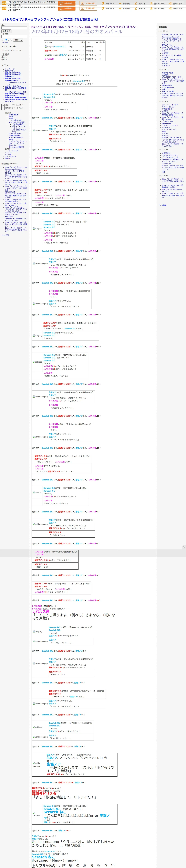Open 直轄バトルロイヤル(無印) menu link
186x868 pixels.
point(14,94)
